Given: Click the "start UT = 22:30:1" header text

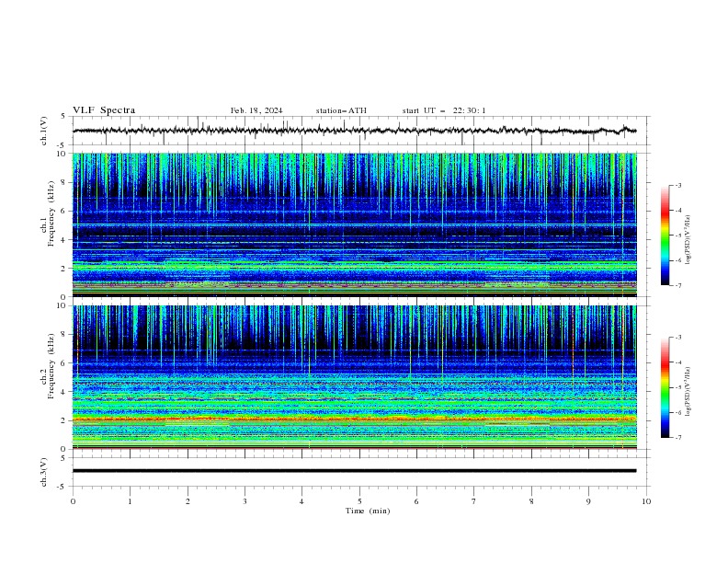Looking at the screenshot, I should coord(444,110).
